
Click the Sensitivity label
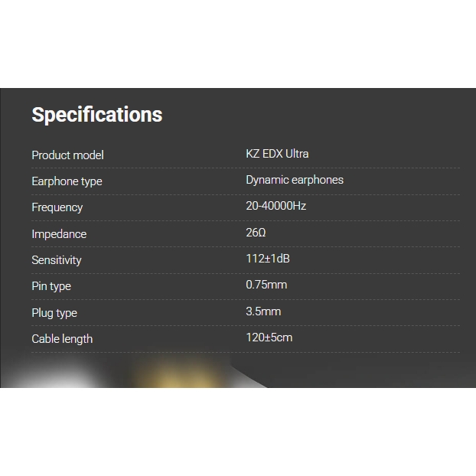coord(57,260)
